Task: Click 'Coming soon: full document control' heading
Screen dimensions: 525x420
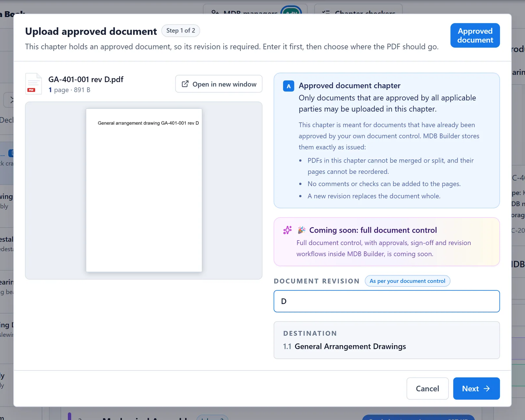Action: pyautogui.click(x=373, y=230)
